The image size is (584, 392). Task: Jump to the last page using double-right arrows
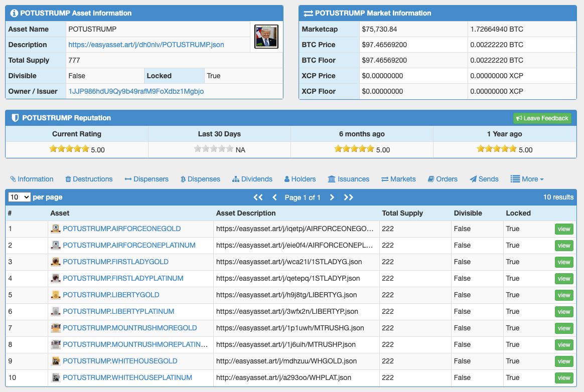click(x=349, y=198)
